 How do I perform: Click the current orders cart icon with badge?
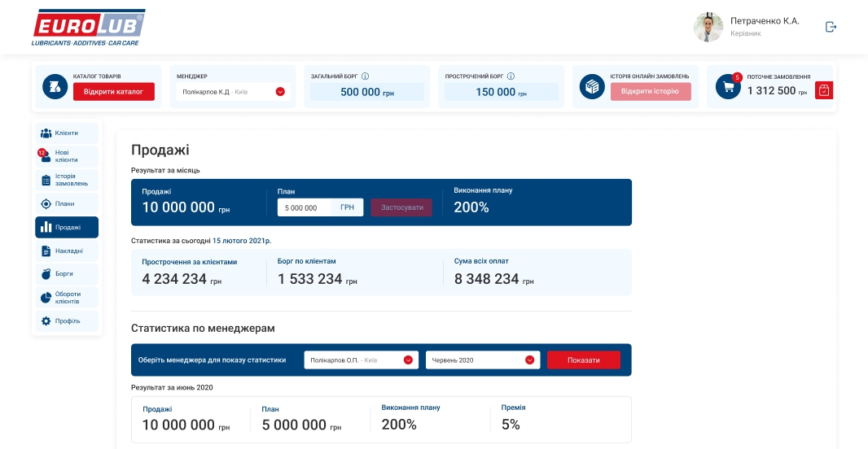tap(728, 87)
